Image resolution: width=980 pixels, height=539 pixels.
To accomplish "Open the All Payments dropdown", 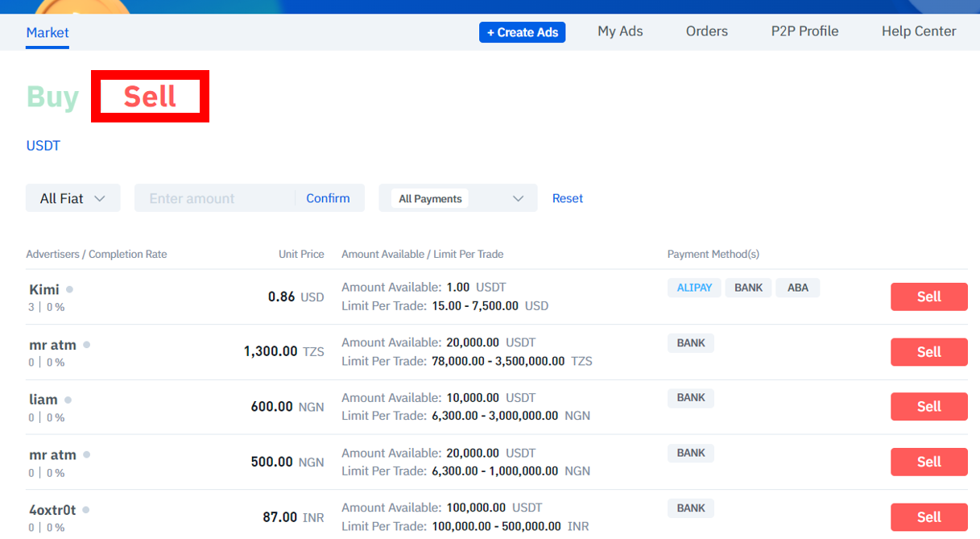I will [x=458, y=198].
